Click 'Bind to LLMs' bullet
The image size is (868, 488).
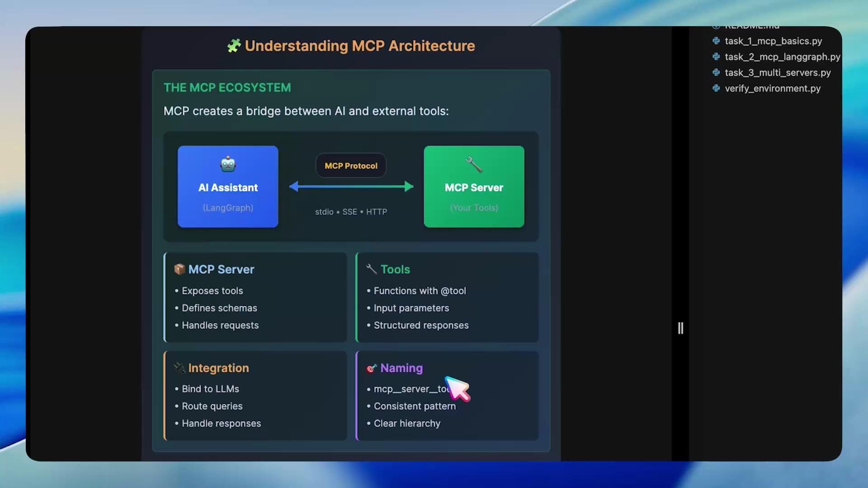[210, 389]
